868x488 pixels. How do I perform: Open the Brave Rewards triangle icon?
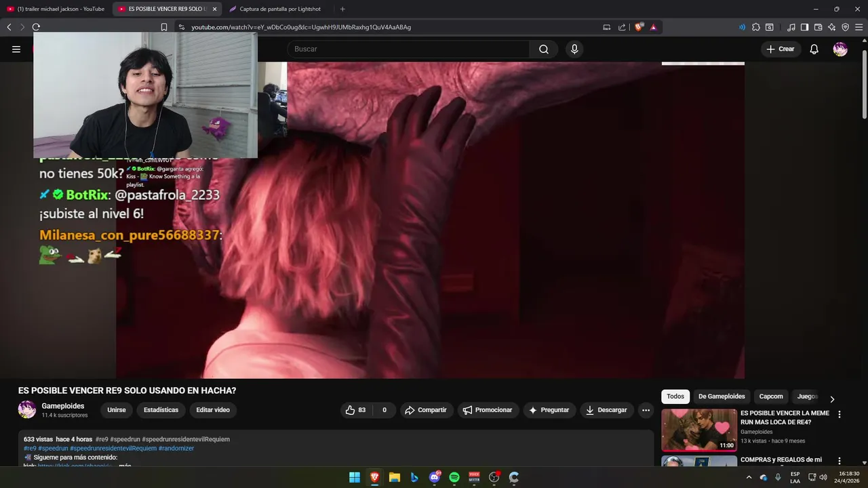(653, 27)
